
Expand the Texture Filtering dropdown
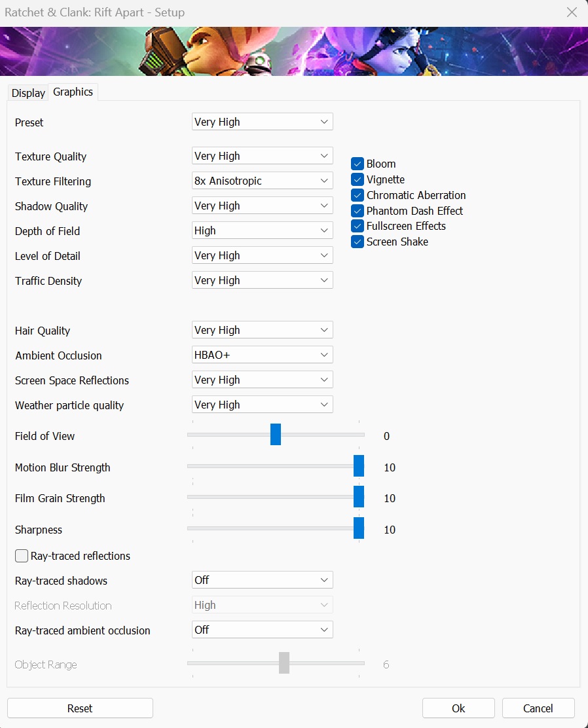(263, 181)
